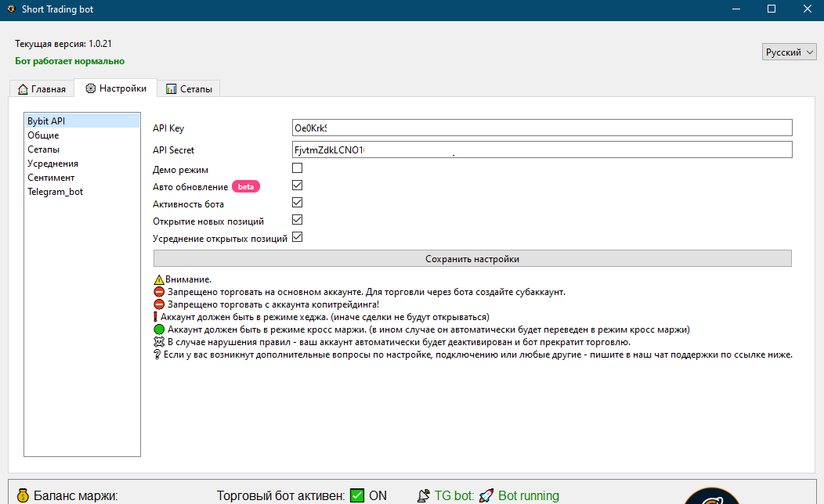Click the green circle icon by кросс маржи
Viewport: 824px width, 504px height.
pos(159,329)
